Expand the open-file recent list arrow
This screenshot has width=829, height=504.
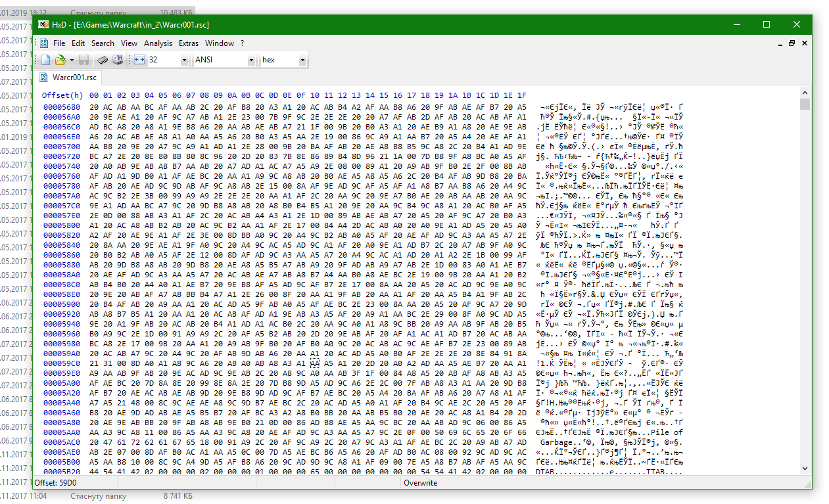tap(71, 60)
